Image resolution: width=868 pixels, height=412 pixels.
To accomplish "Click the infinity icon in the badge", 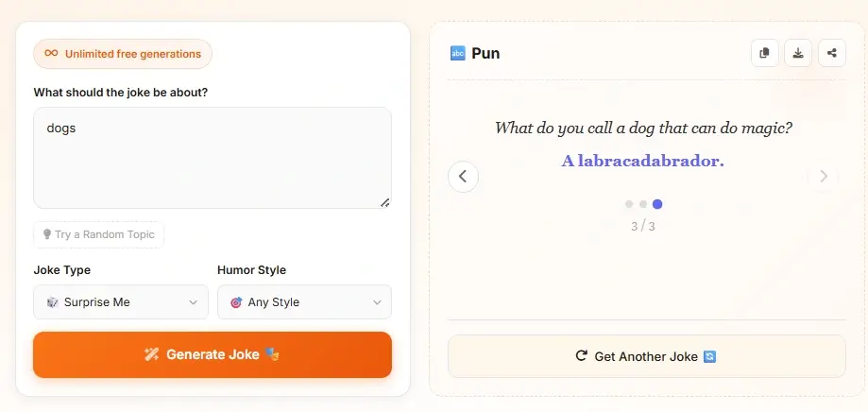I will click(51, 54).
